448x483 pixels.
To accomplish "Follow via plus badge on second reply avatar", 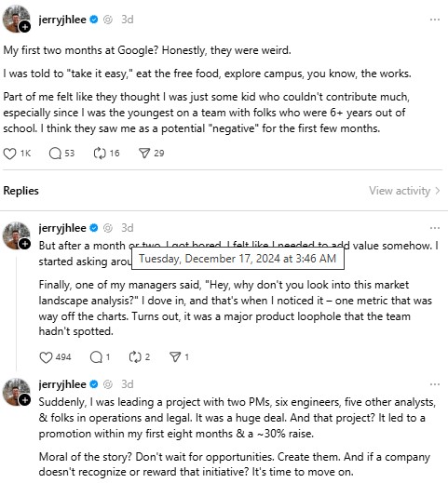I will tap(25, 245).
